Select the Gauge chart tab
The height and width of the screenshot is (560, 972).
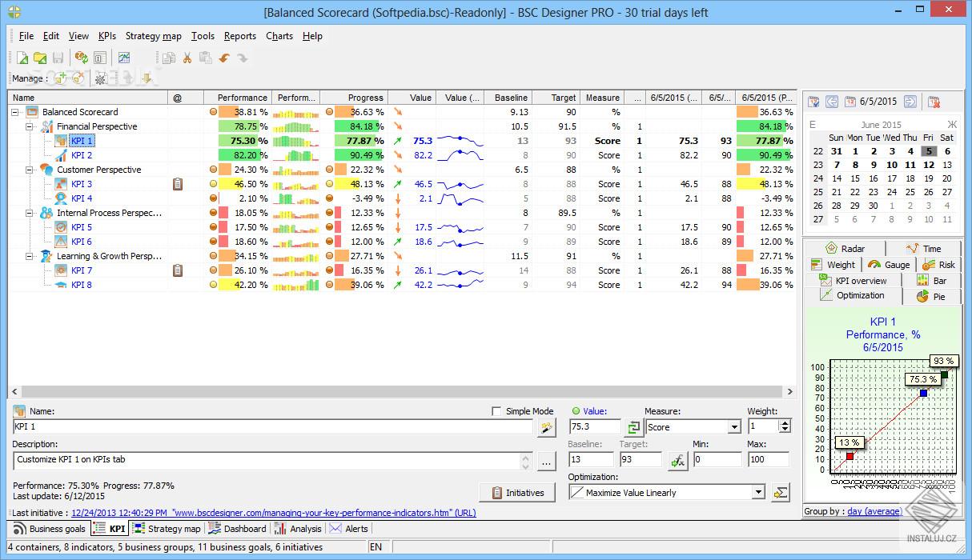click(x=889, y=265)
